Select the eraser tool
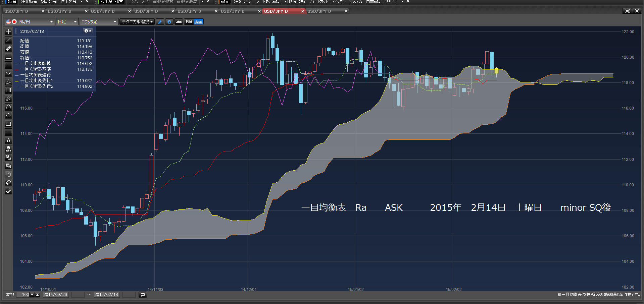Screen dimensions: 644x304 coord(8,182)
